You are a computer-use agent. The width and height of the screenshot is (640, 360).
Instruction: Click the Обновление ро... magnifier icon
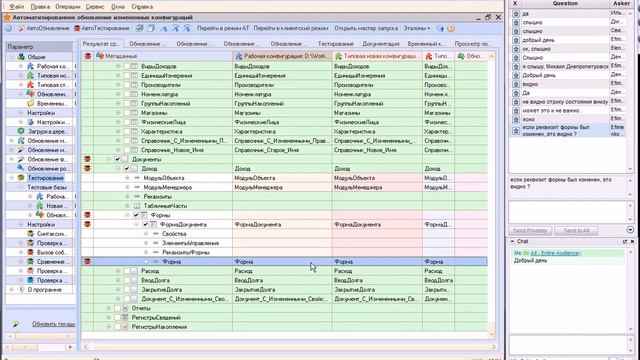[21, 168]
